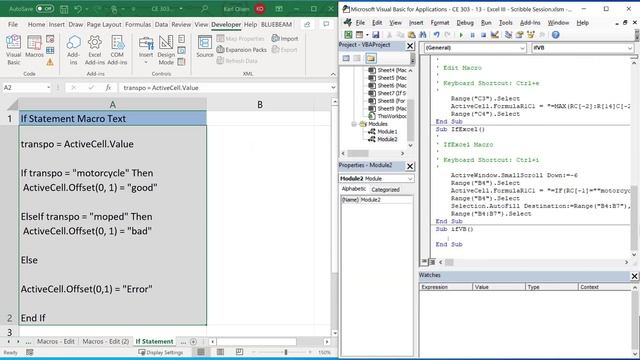Open the Name Box dropdown arrow
The image size is (640, 360).
pyautogui.click(x=48, y=87)
